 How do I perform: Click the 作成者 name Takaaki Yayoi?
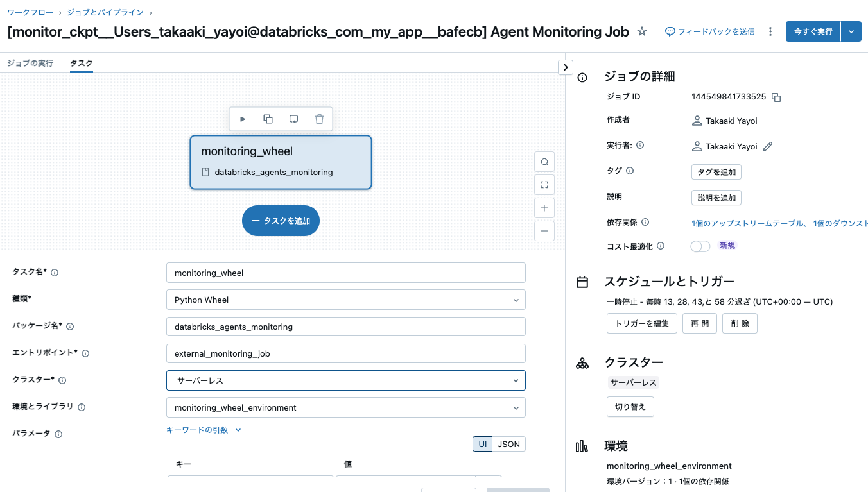[x=732, y=121]
